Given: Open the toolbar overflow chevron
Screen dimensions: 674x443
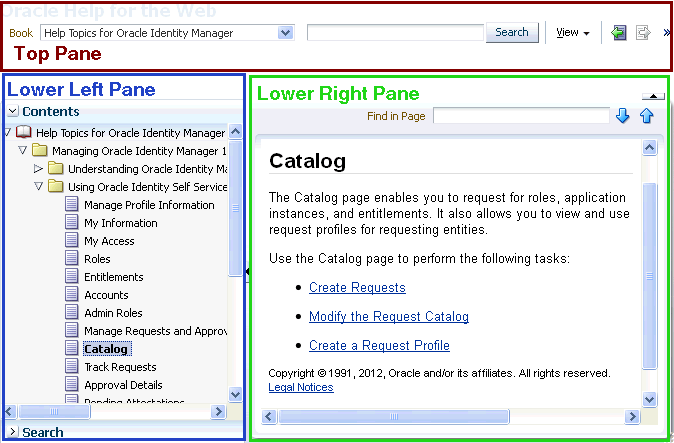Looking at the screenshot, I should click(x=667, y=33).
